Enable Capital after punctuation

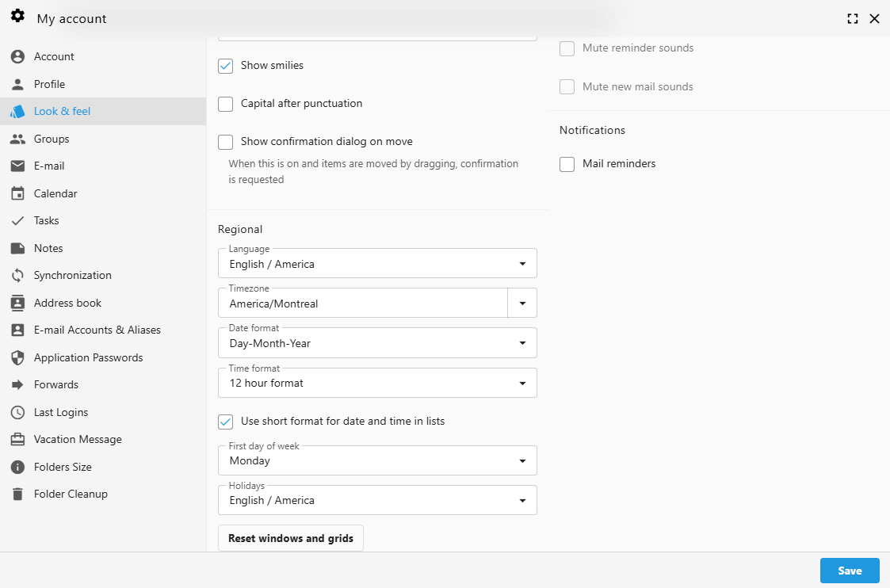tap(225, 103)
